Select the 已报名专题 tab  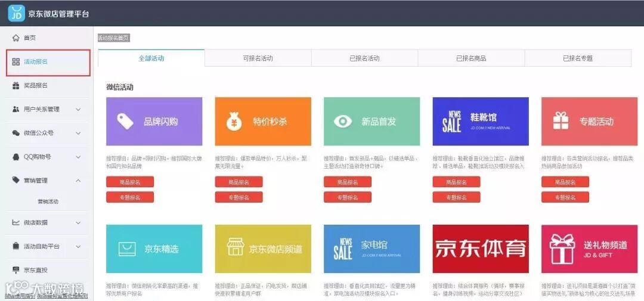coord(578,58)
